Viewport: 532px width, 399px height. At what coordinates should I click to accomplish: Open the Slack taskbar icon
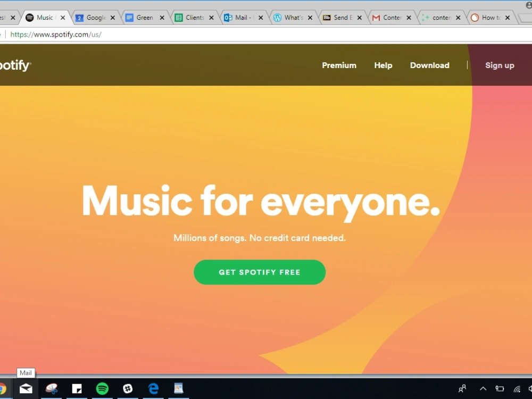click(128, 388)
